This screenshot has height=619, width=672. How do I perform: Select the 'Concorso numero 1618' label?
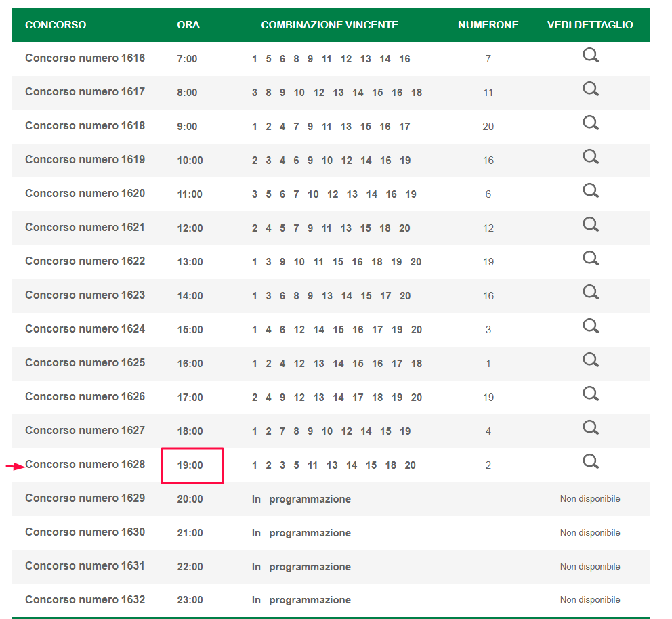point(85,125)
